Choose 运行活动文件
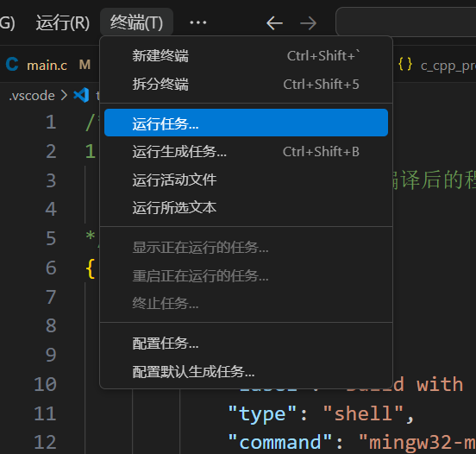Viewport: 476px width, 454px height. [x=246, y=180]
